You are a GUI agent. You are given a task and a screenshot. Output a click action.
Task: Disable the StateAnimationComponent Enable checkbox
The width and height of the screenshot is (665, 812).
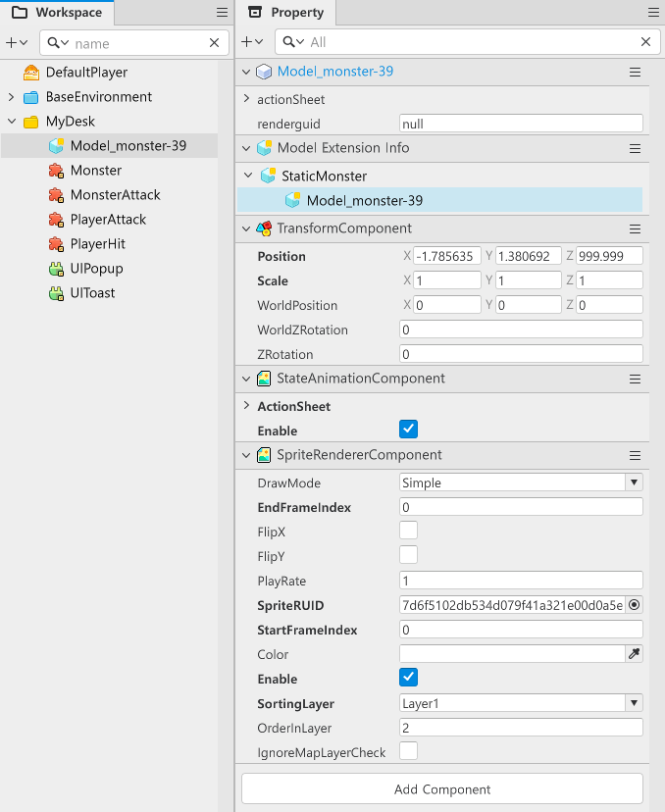(409, 430)
